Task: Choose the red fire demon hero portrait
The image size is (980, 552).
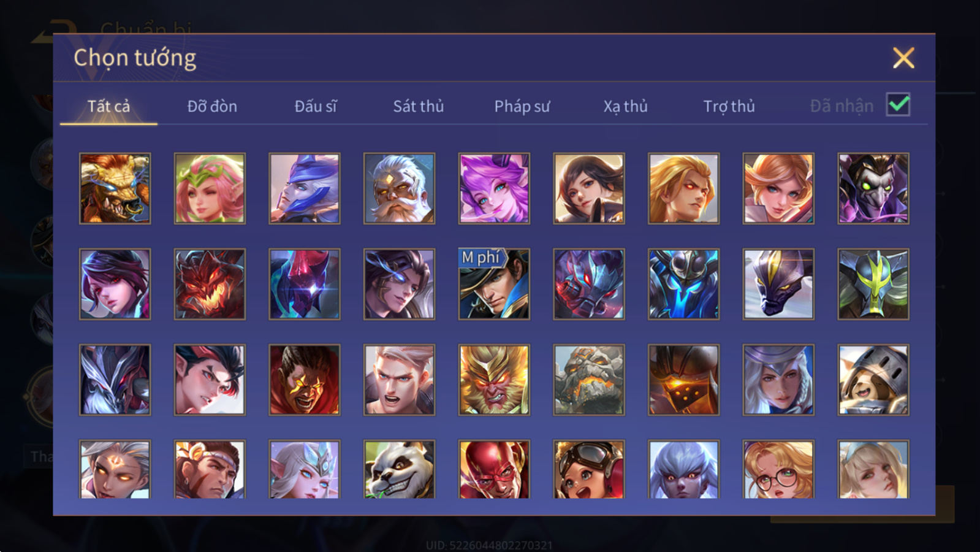Action: click(210, 284)
